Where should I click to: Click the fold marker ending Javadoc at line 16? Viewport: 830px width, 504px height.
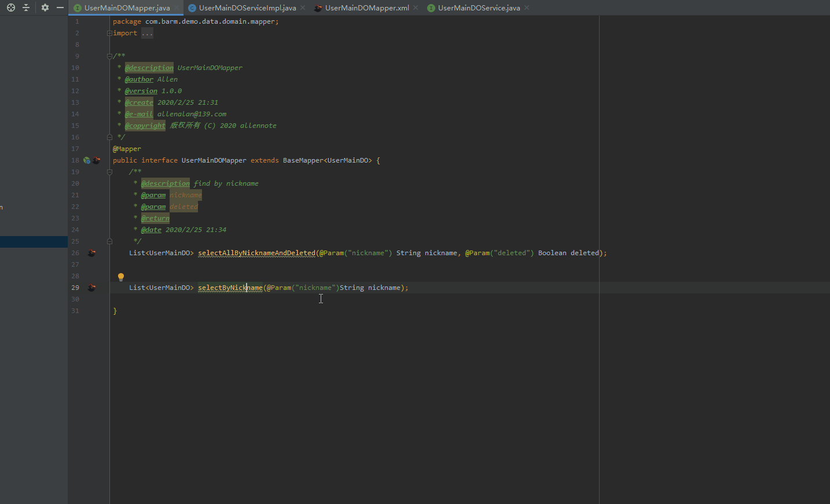point(109,137)
